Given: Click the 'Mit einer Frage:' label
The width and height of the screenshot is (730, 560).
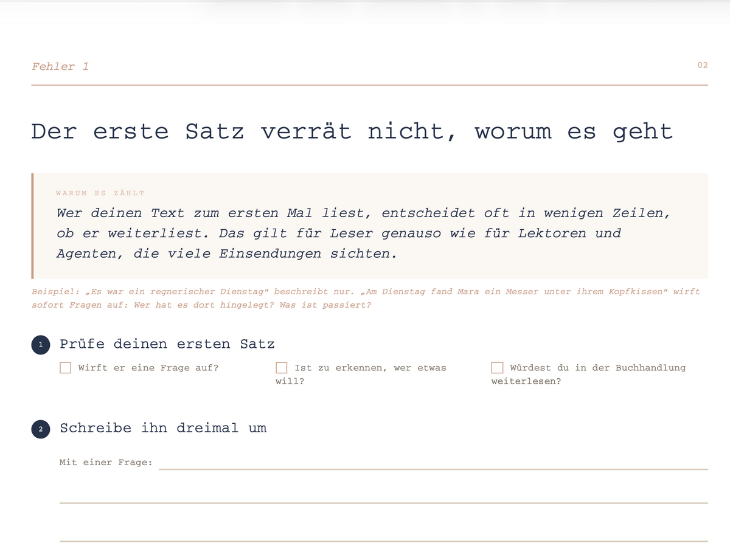Looking at the screenshot, I should tap(106, 463).
